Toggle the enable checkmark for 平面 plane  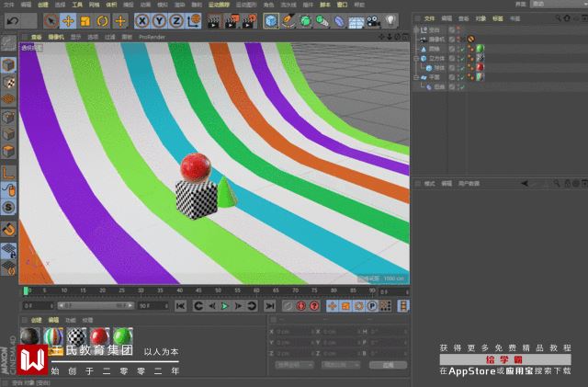462,77
